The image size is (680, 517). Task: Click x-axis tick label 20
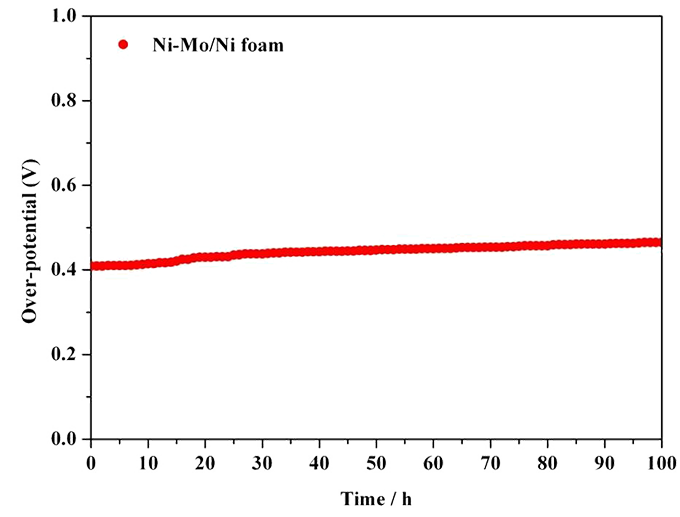point(205,463)
